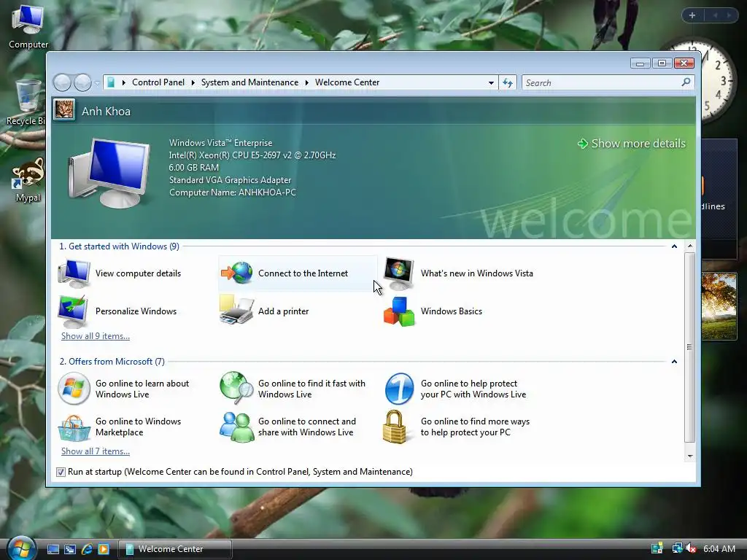Click Show Desktop in Quick Launch
Viewport: 747px width, 560px height.
click(x=53, y=549)
